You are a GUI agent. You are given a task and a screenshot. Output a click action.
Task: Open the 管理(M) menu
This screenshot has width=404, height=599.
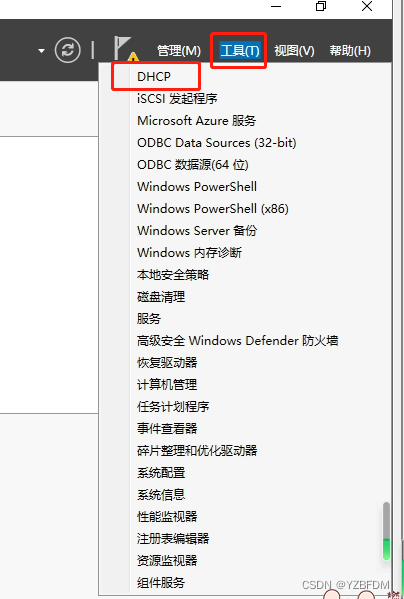179,51
